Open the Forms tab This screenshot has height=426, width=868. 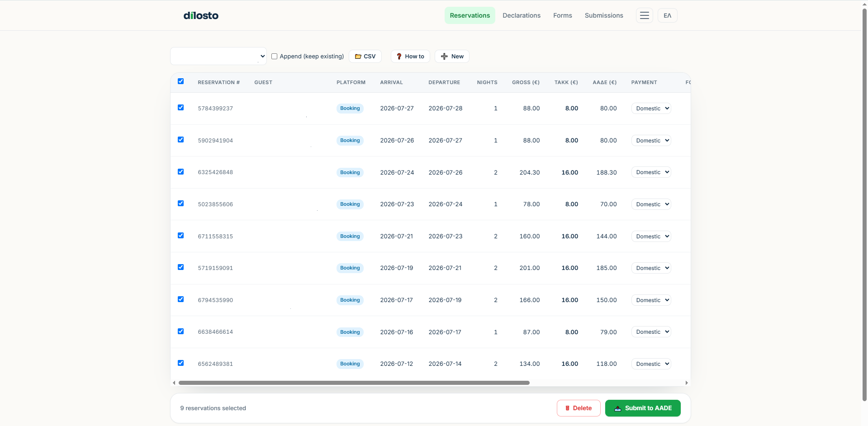tap(562, 15)
